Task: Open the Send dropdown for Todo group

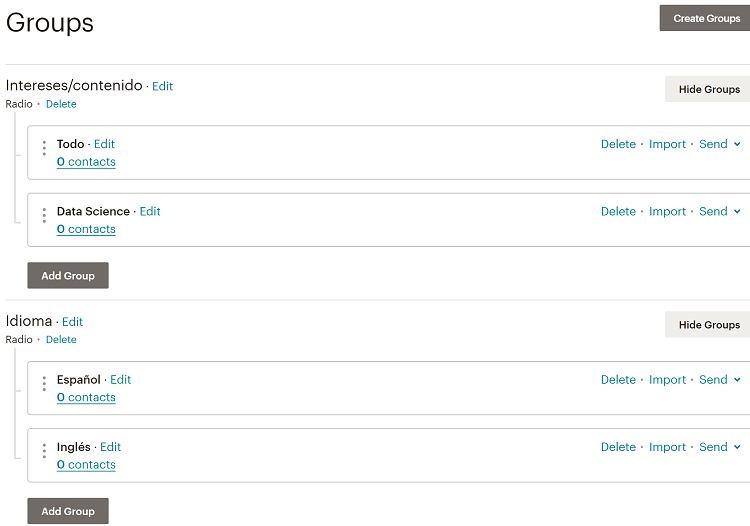Action: pyautogui.click(x=720, y=144)
